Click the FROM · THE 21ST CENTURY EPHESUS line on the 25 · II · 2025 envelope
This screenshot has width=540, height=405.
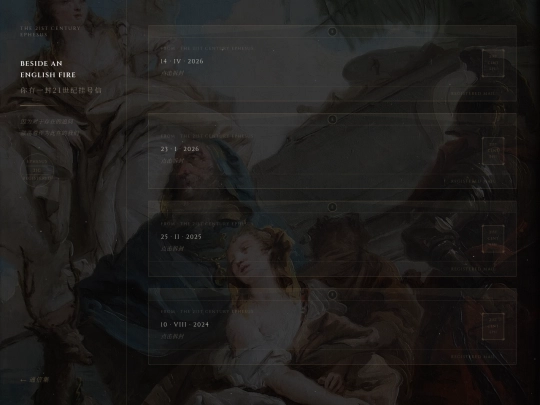pyautogui.click(x=207, y=224)
